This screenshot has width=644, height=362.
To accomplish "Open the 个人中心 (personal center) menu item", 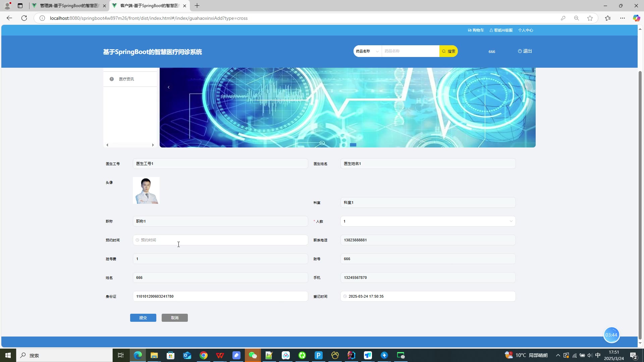I will pyautogui.click(x=526, y=30).
